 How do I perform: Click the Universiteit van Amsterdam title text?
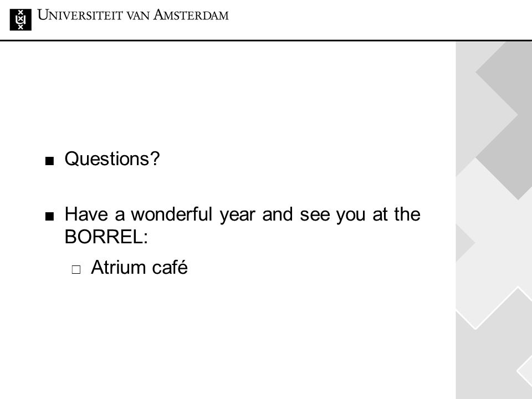[133, 16]
